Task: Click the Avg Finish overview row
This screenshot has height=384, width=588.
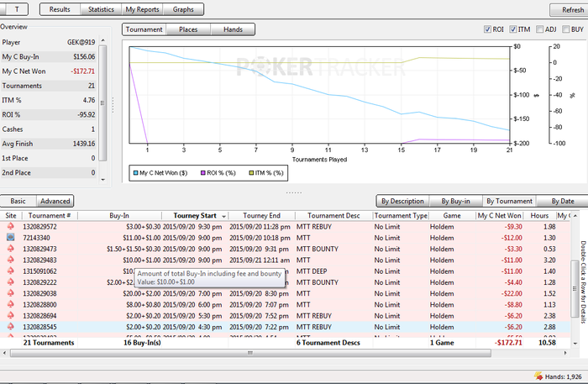Action: (x=49, y=144)
